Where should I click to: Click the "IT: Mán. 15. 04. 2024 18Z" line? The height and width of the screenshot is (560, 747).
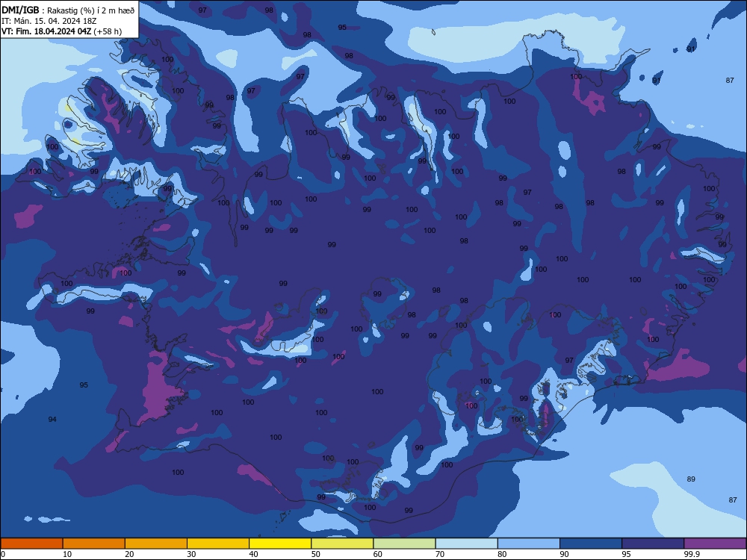point(49,21)
